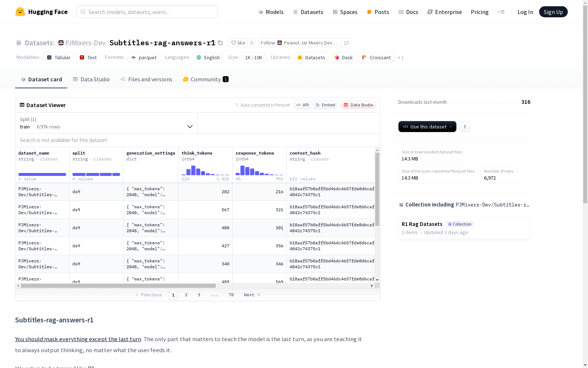Click the three-dot more options button
This screenshot has height=368, width=588.
(x=465, y=127)
